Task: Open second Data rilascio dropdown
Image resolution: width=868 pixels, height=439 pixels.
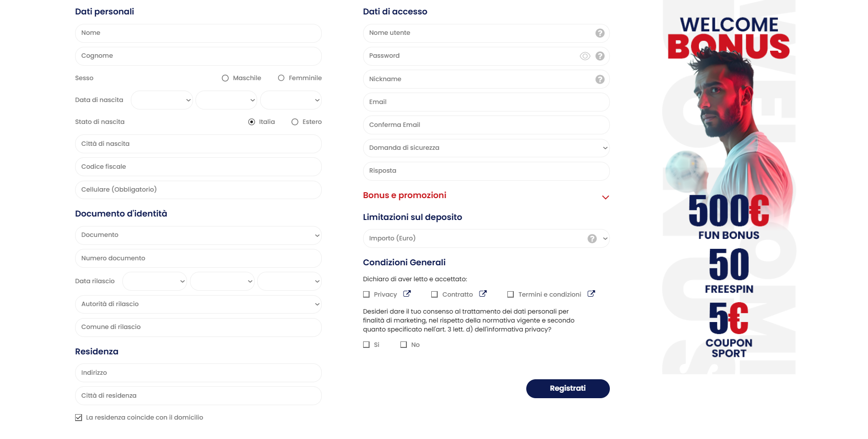Action: point(222,281)
